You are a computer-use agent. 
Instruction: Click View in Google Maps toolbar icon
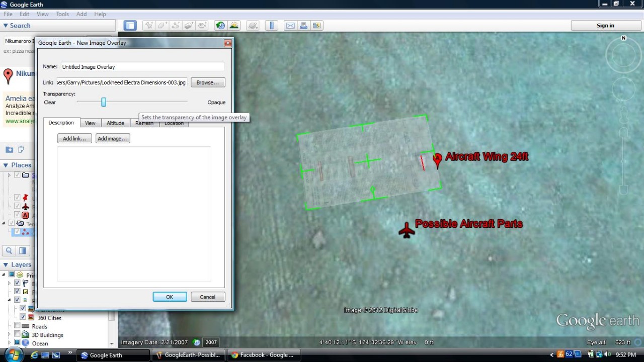click(316, 26)
